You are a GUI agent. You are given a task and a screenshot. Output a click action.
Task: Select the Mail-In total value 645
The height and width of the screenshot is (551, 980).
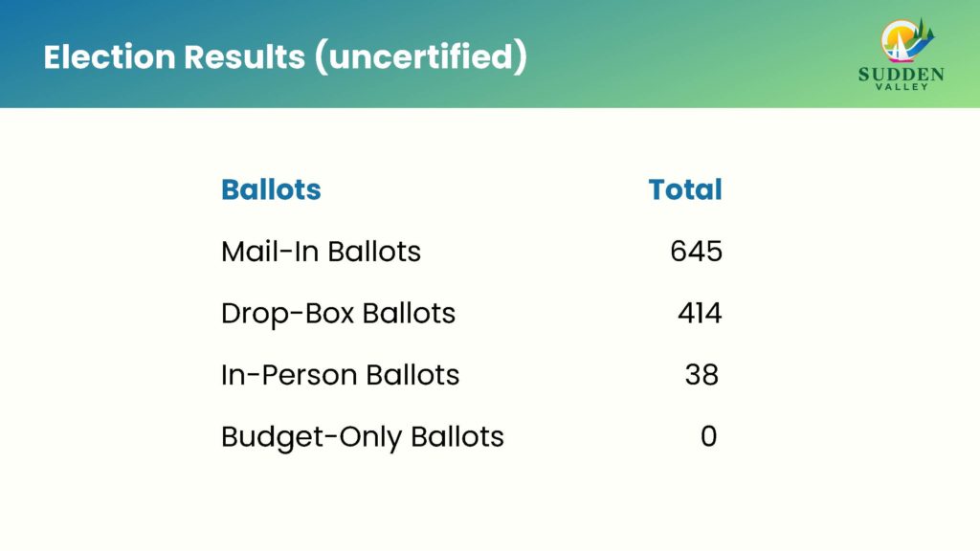coord(696,252)
